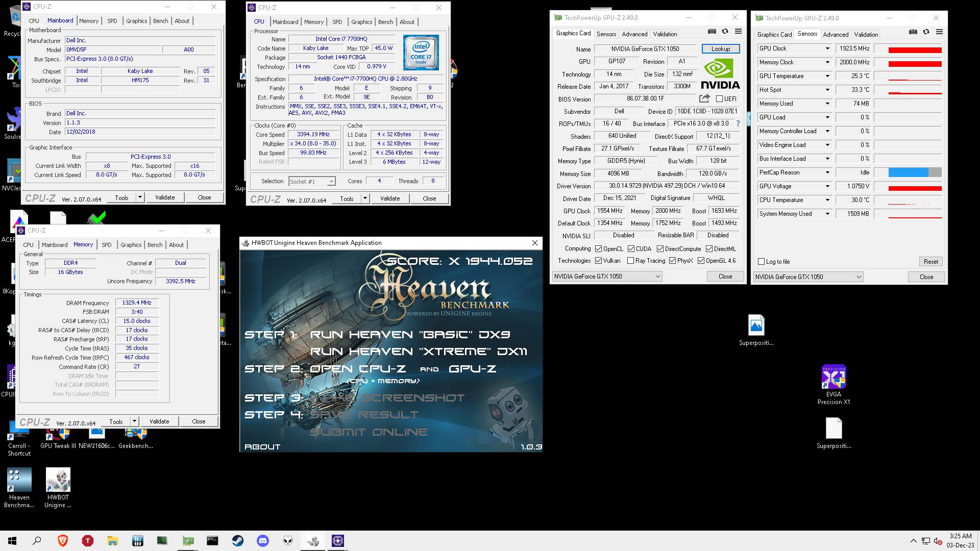Open Brave browser from the taskbar
The width and height of the screenshot is (980, 551).
coord(63,541)
